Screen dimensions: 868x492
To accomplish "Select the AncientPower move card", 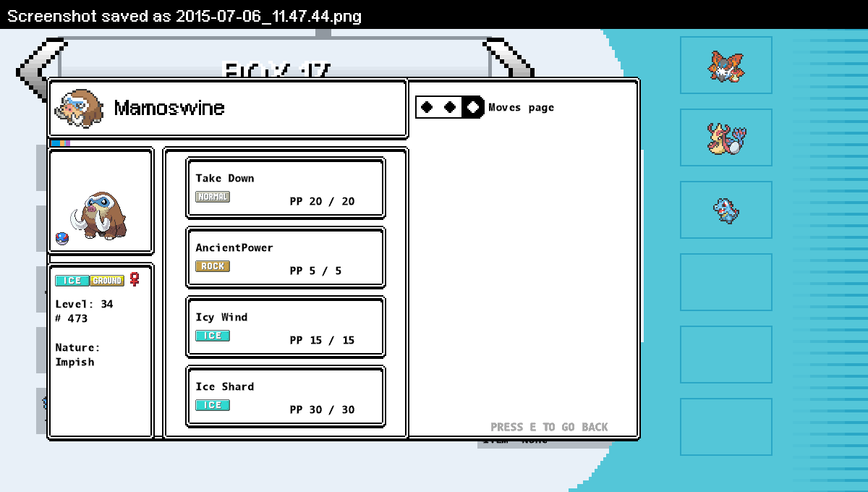I will pos(286,258).
